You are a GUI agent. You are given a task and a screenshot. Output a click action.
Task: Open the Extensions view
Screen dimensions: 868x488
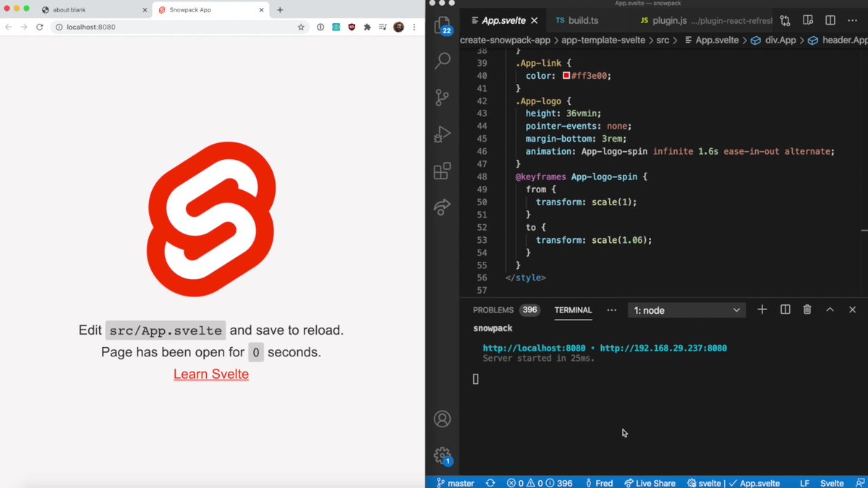[442, 171]
